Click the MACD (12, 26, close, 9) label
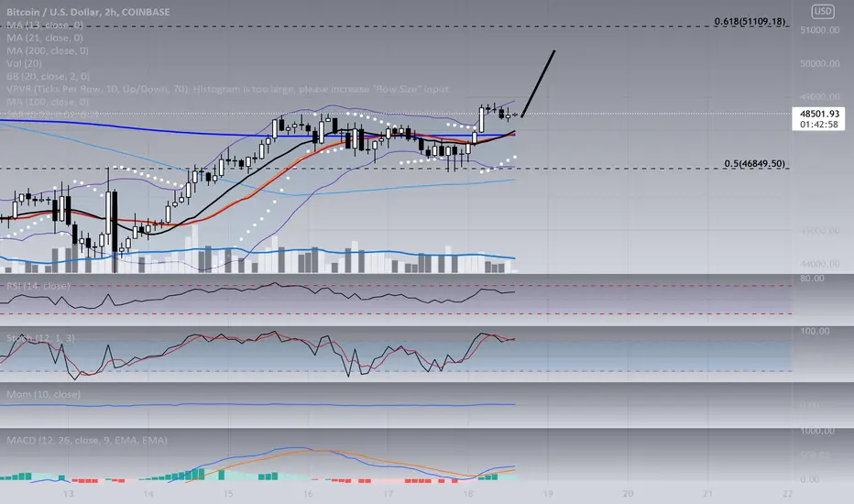 [87, 440]
